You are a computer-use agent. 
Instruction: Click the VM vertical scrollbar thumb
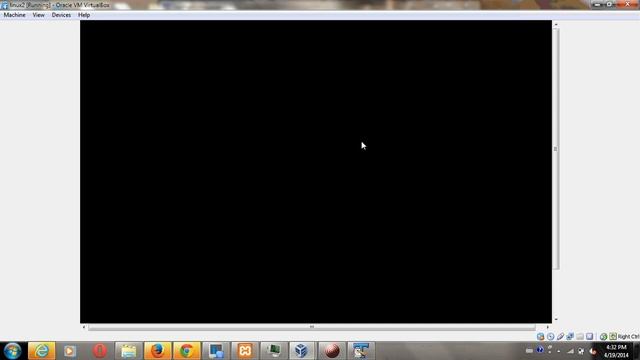(x=556, y=149)
